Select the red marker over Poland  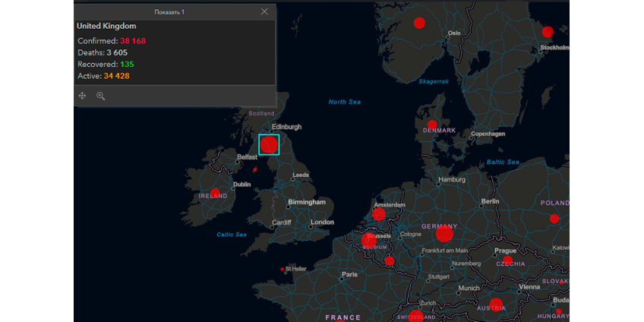554,219
